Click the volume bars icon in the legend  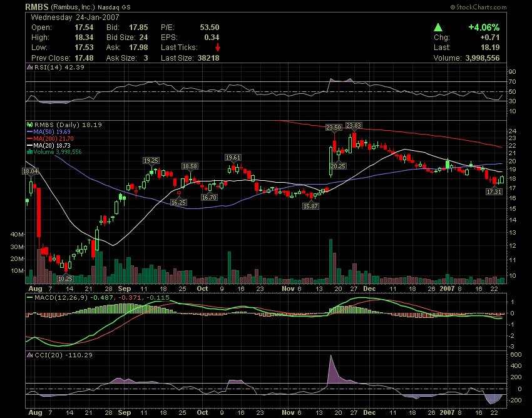30,151
